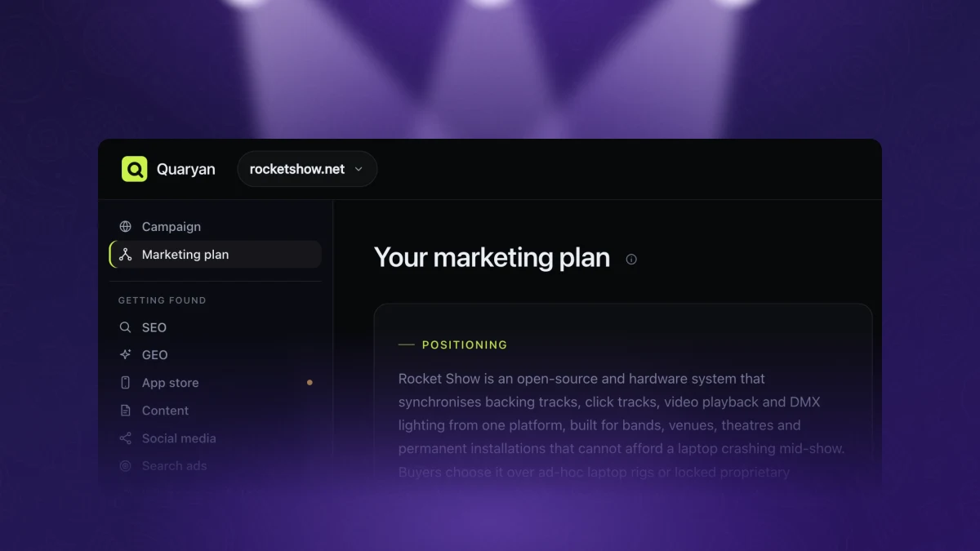Click the orange dot beside App store
This screenshot has width=980, height=551.
(x=310, y=382)
